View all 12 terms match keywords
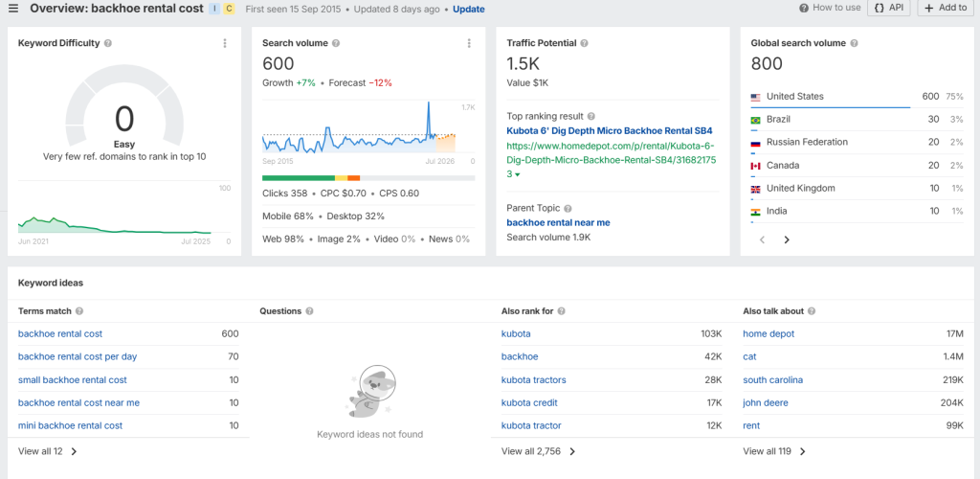The width and height of the screenshot is (980, 479). 48,451
